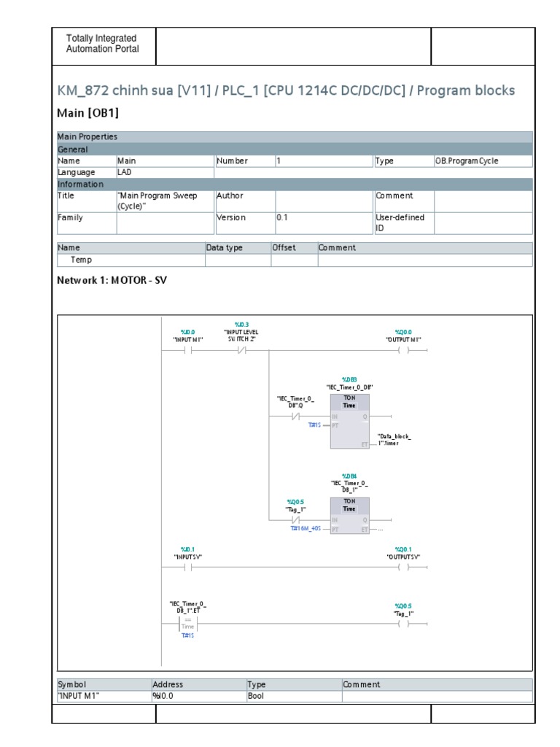The height and width of the screenshot is (747, 560).
Task: Click the %I0.1 address above INPUTSV
Action: [187, 549]
